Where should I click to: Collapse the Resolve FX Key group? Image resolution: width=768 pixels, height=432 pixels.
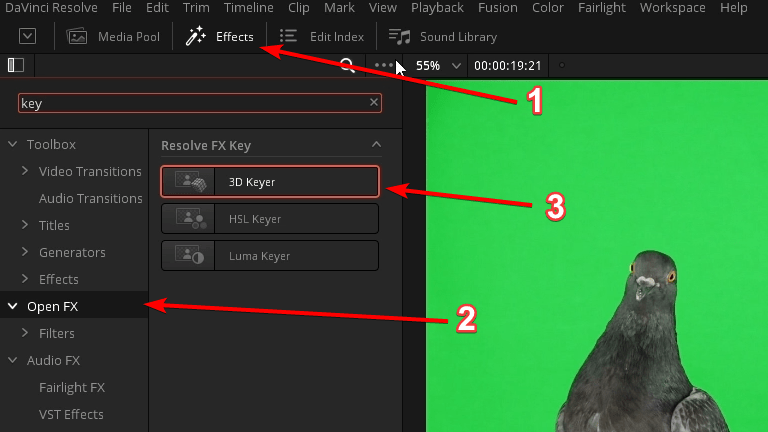376,144
